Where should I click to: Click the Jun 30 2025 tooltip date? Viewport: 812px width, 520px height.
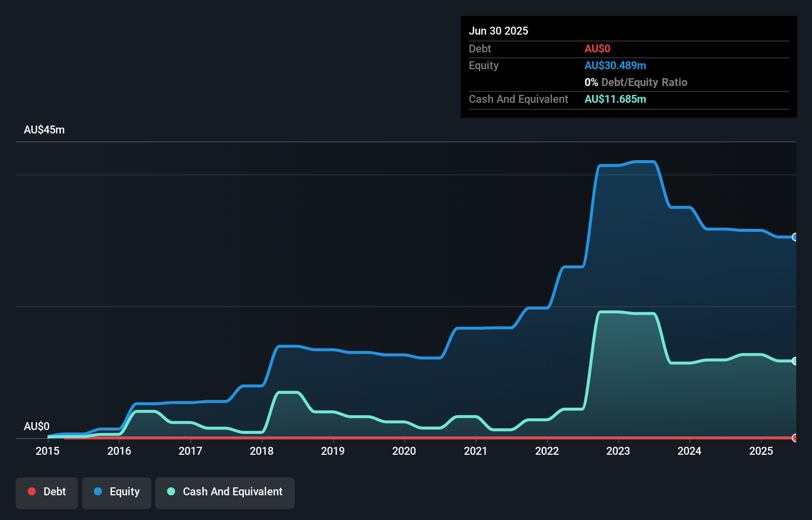(498, 31)
